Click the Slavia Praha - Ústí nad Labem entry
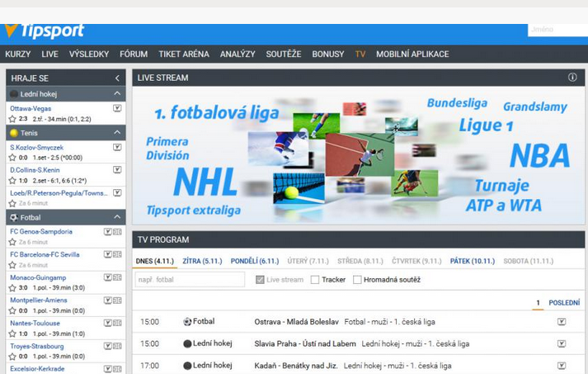 (x=305, y=344)
